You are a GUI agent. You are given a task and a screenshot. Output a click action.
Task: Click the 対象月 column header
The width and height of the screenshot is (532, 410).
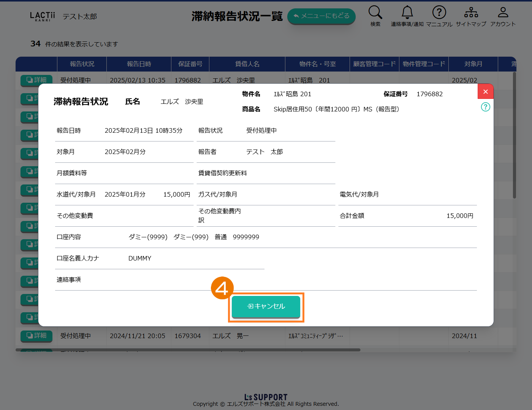[x=473, y=64]
